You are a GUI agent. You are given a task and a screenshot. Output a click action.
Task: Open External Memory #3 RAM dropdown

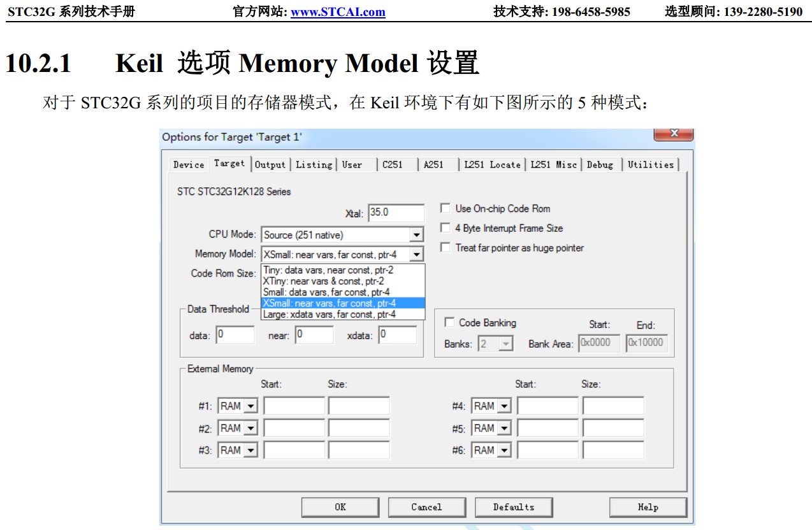pos(237,450)
